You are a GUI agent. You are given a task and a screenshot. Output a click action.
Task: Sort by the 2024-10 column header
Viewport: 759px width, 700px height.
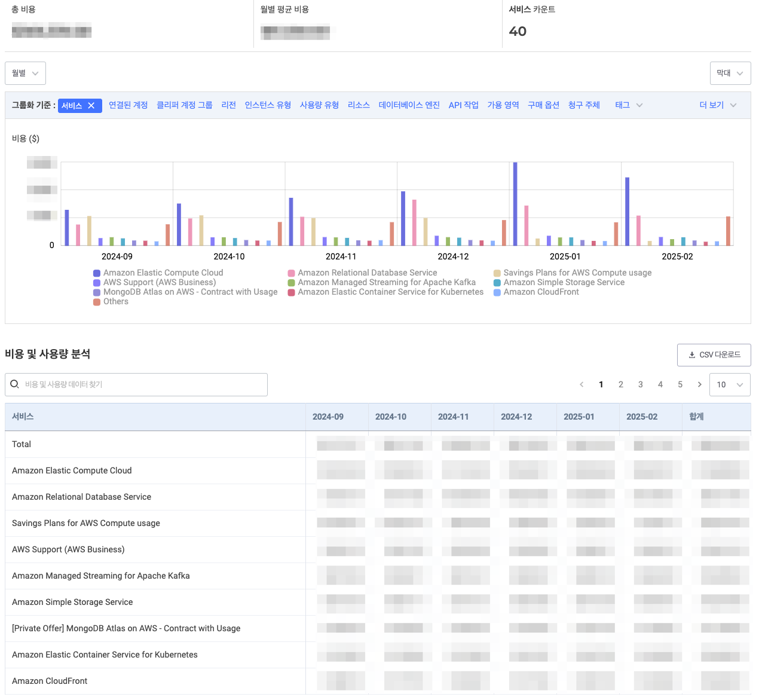[x=400, y=417]
